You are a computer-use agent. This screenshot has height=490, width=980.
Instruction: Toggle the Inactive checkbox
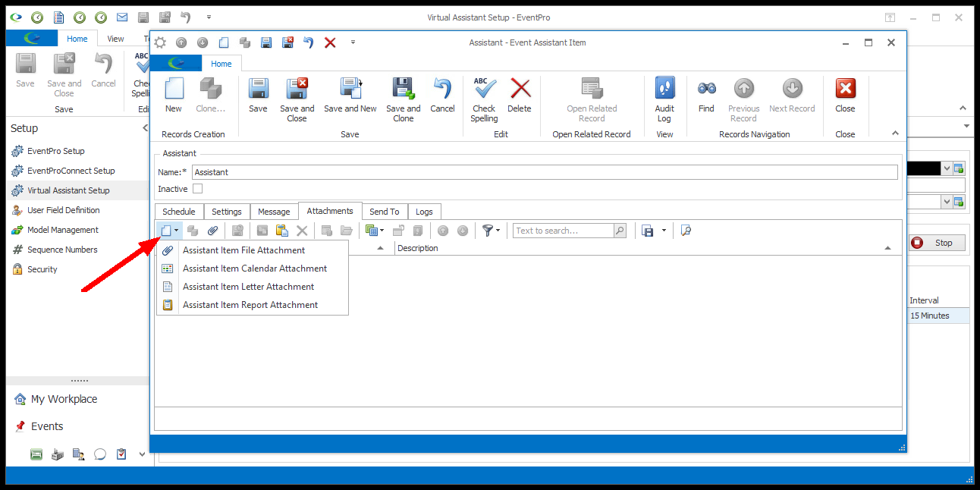pos(198,189)
